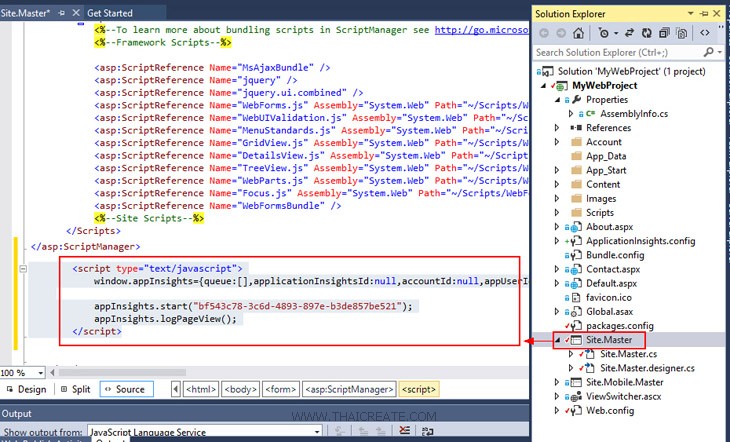730x442 pixels.
Task: Click Solution Explorer Back navigation arrow
Action: coord(544,33)
